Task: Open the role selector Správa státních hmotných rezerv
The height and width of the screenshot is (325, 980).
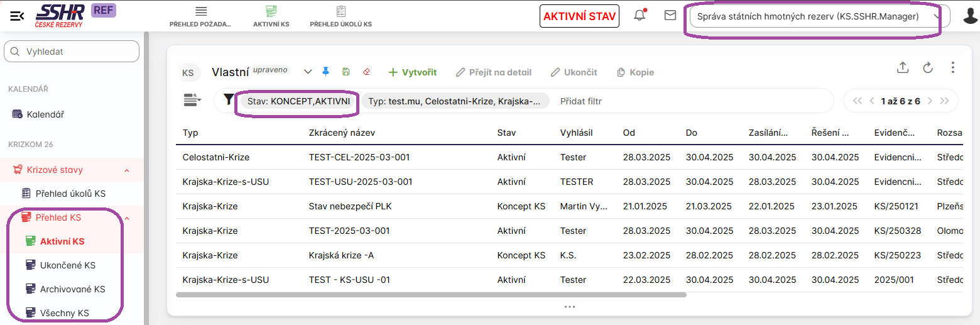Action: tap(815, 17)
